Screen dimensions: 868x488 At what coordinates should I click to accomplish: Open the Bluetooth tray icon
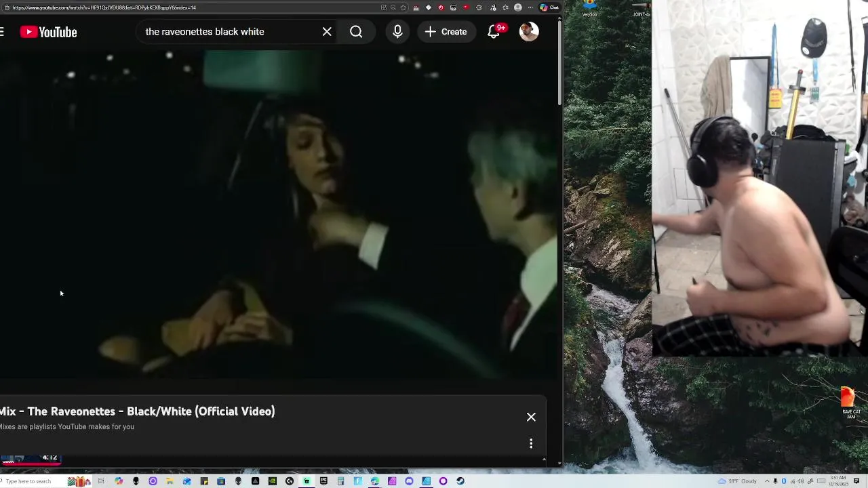tap(784, 481)
